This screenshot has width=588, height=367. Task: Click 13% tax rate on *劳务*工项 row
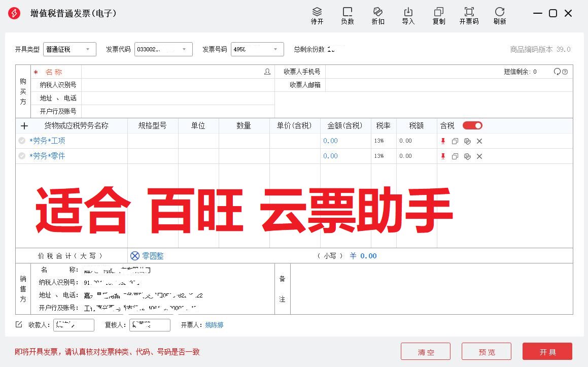pos(379,141)
